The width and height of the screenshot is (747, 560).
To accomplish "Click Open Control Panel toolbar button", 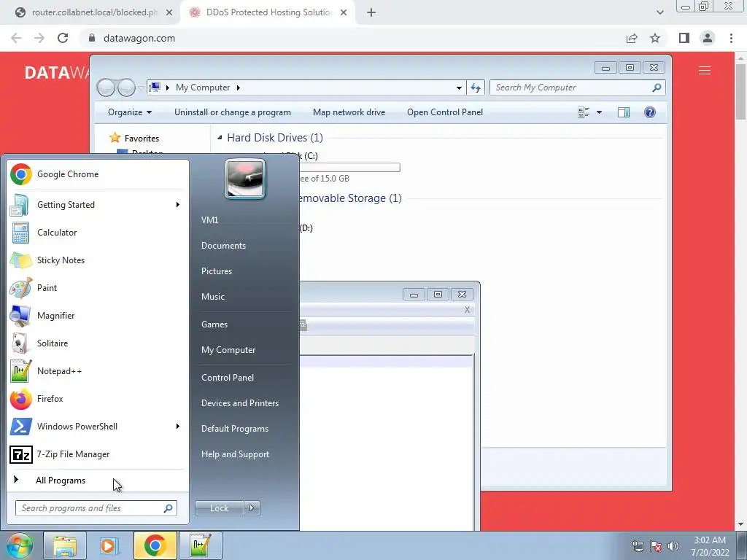I will point(445,112).
